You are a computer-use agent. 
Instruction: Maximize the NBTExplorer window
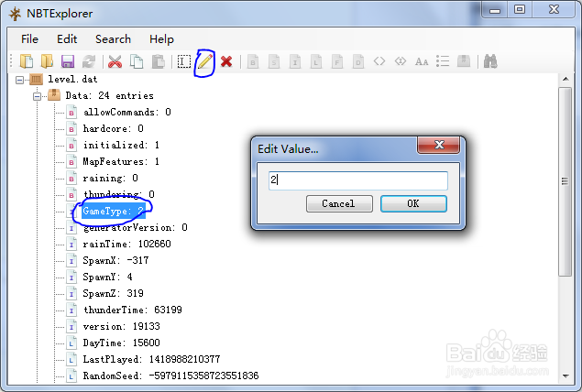[x=520, y=10]
